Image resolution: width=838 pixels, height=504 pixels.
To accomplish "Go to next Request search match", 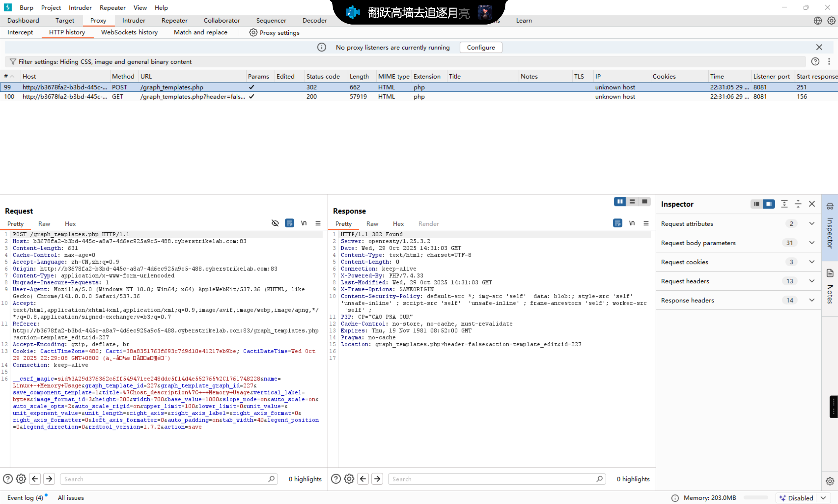I will pyautogui.click(x=49, y=479).
